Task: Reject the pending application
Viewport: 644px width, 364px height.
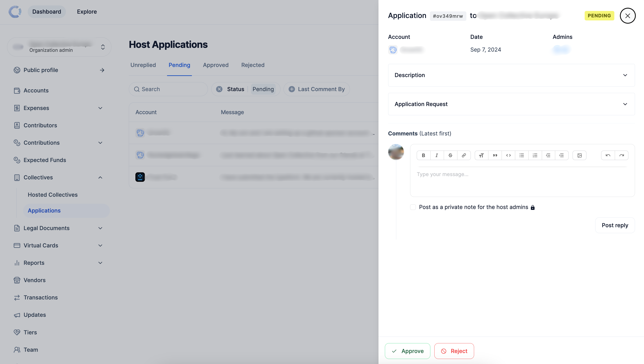Action: tap(454, 351)
